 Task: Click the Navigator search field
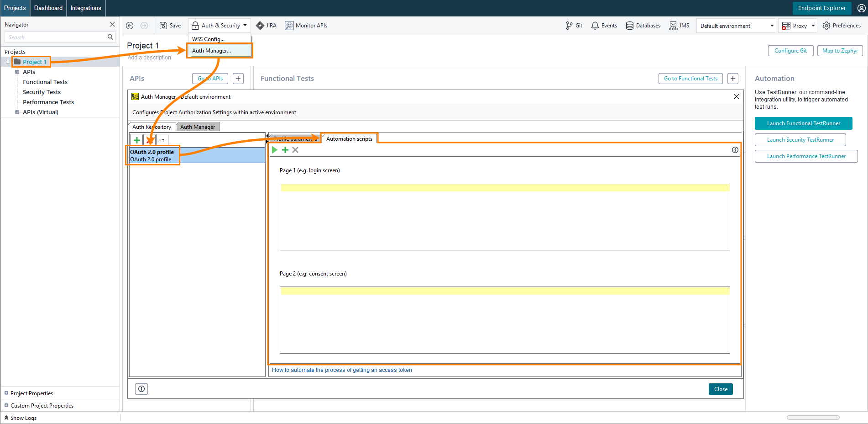click(x=55, y=37)
